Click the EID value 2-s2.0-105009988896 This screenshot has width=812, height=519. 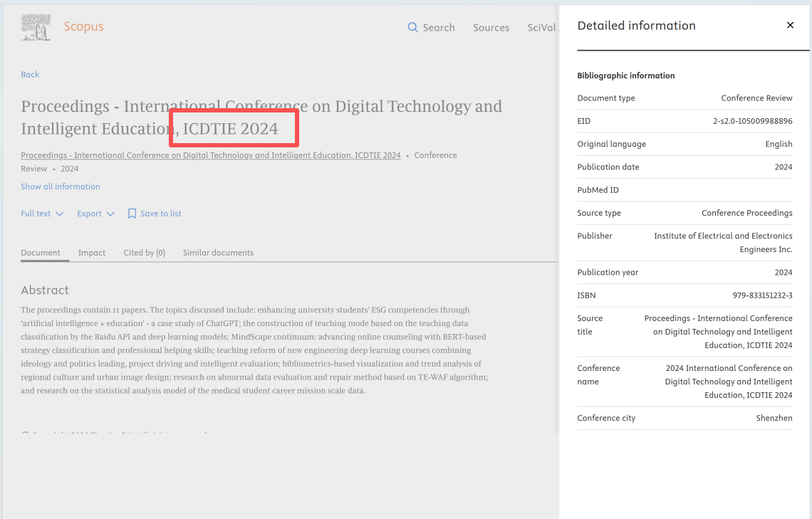(x=752, y=121)
